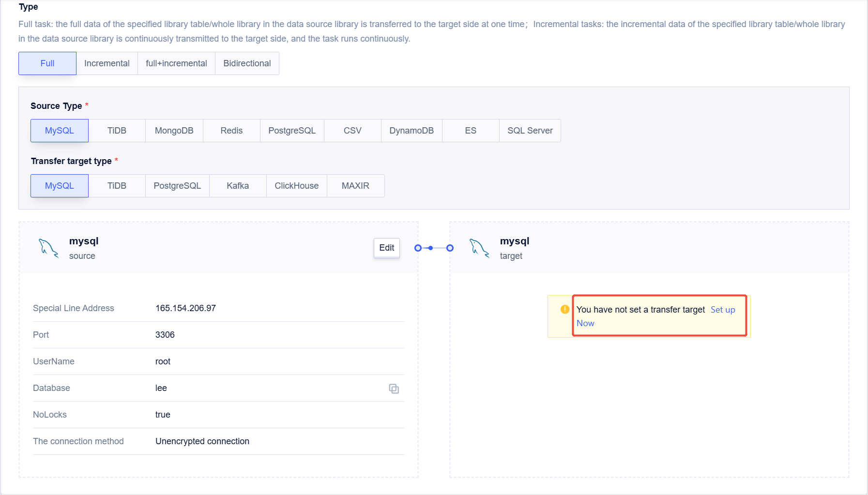868x495 pixels.
Task: Select the Incremental task type
Action: click(107, 63)
